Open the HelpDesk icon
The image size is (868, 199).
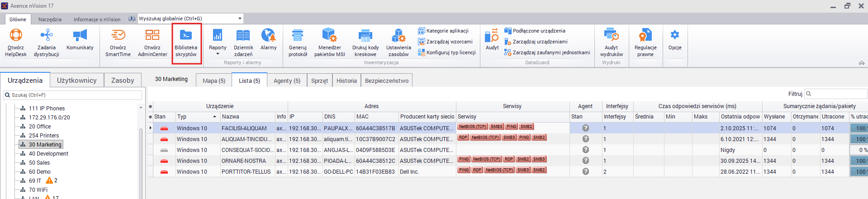click(16, 35)
